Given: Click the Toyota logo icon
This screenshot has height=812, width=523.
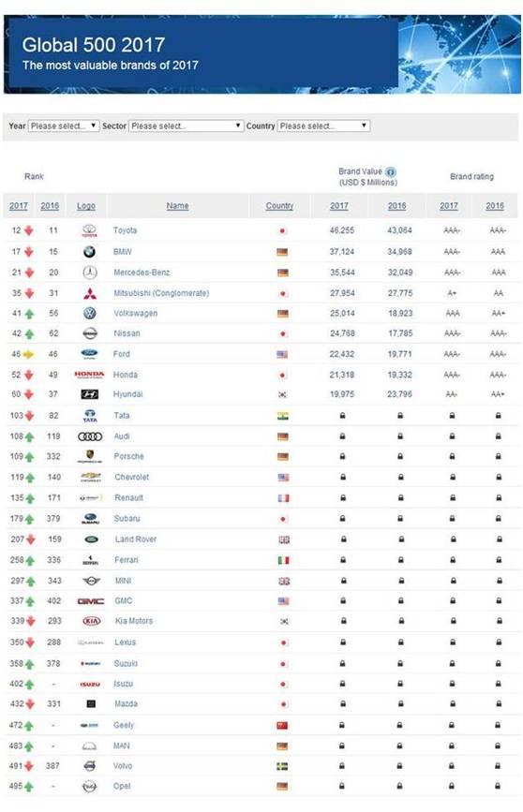Looking at the screenshot, I should 90,230.
